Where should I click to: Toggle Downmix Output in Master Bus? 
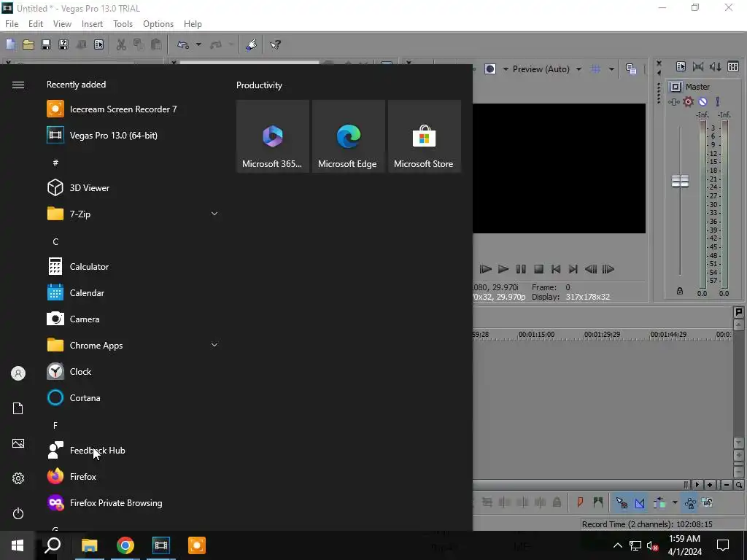pyautogui.click(x=698, y=66)
